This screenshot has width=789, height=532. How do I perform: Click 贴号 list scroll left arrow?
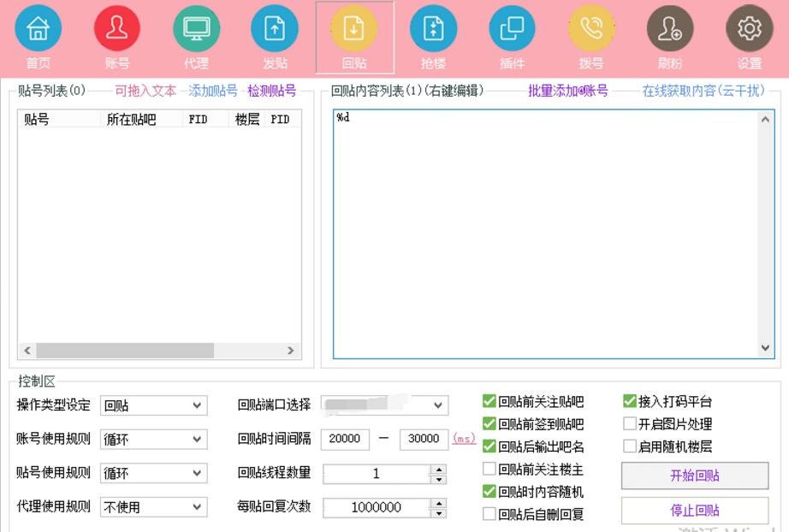pyautogui.click(x=27, y=351)
